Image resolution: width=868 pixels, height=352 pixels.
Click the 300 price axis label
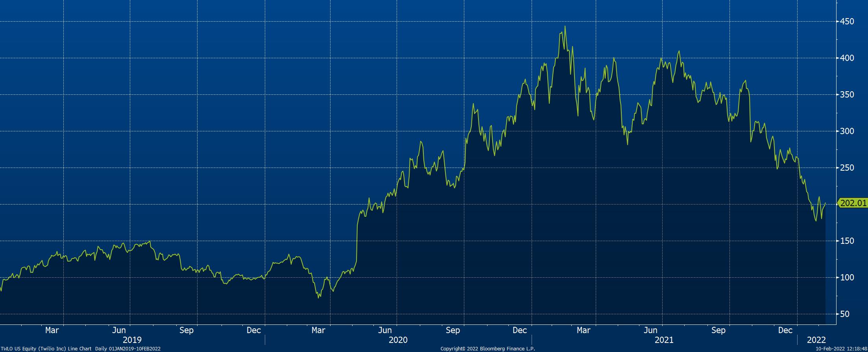tap(847, 131)
